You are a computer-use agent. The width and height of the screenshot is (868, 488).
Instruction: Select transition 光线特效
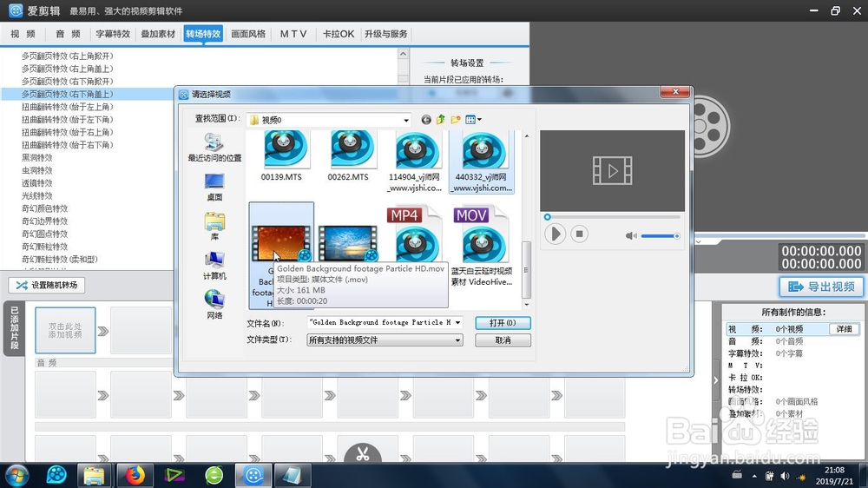37,196
